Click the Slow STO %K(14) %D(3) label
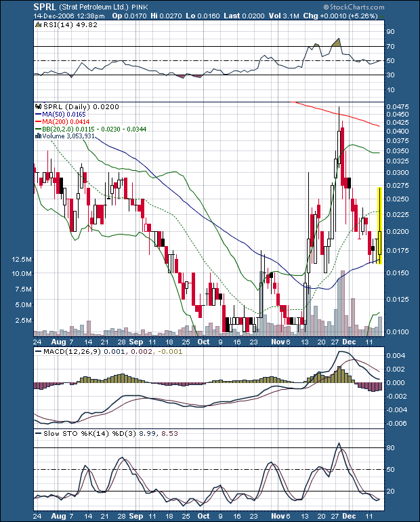Image resolution: width=420 pixels, height=522 pixels. pyautogui.click(x=90, y=434)
